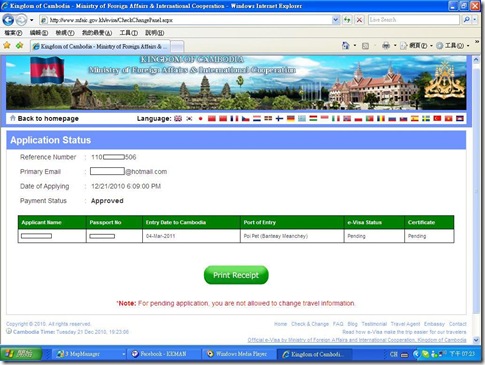Select Hungarian language flag
Screen dimensions: 485x365
point(313,118)
